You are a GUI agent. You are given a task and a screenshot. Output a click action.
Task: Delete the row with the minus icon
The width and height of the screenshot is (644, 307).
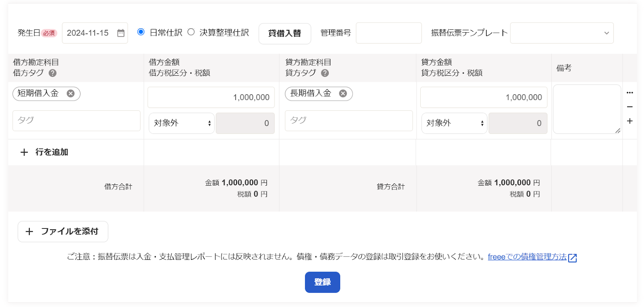pos(630,107)
